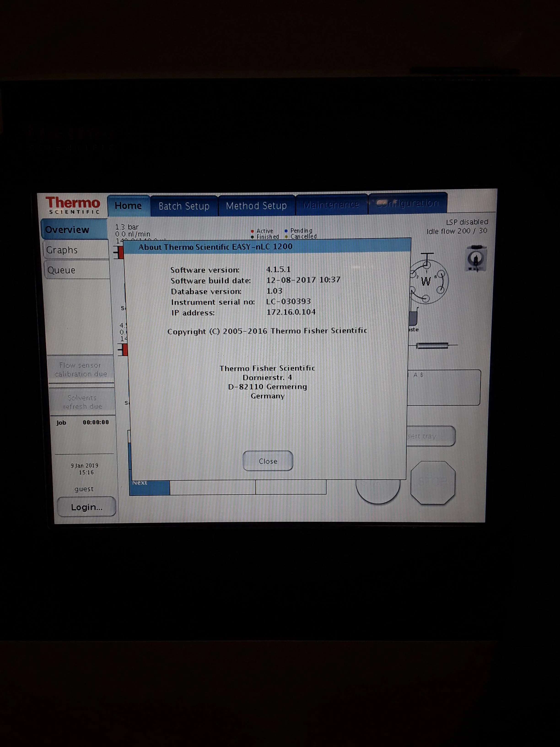Click IP address 172.16.0.104

291,312
